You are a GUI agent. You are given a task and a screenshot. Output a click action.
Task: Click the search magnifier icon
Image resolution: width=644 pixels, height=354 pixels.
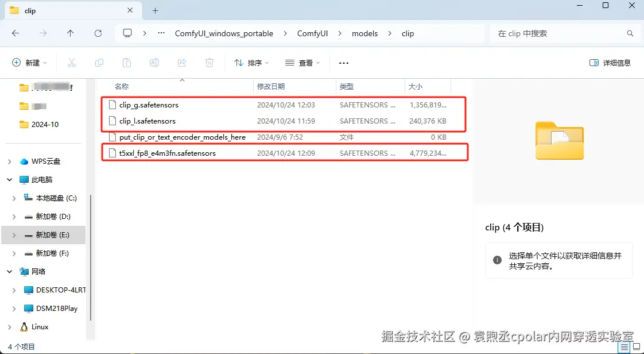[630, 33]
